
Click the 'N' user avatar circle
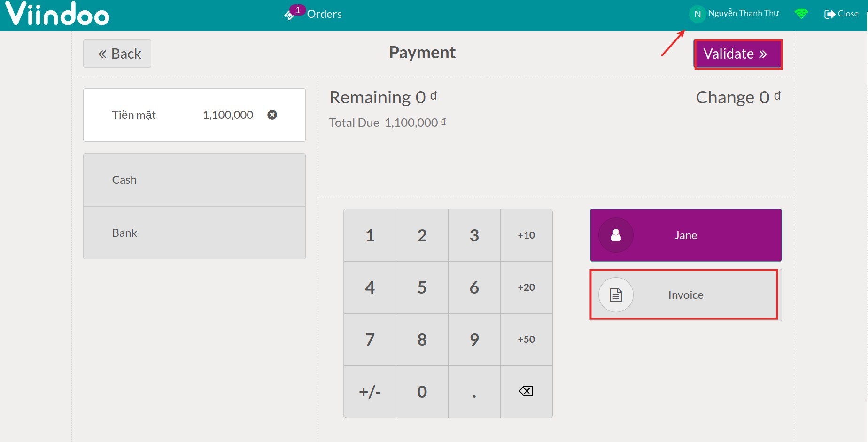point(697,14)
